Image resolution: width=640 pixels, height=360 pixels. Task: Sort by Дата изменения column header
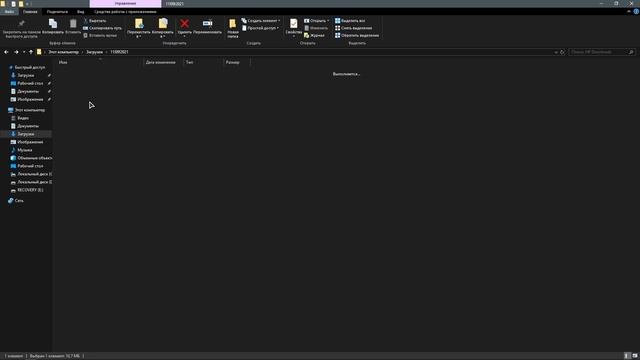click(x=161, y=62)
